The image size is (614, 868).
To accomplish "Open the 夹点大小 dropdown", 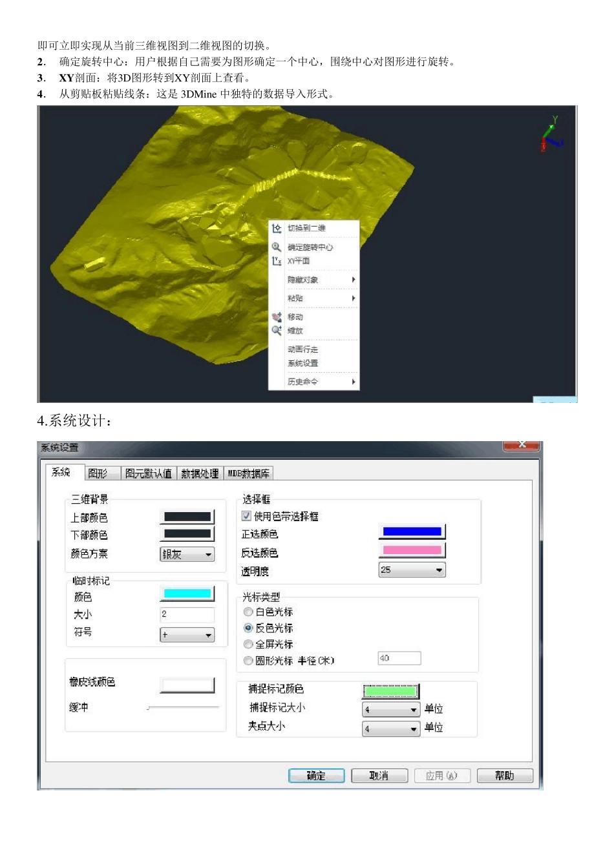I will [x=391, y=728].
